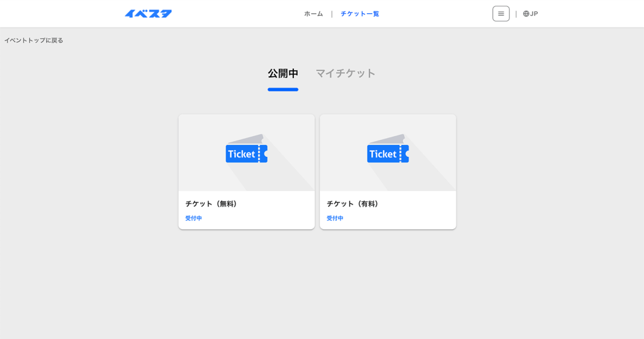Click the イベントトップに戻る link
Viewport: 644px width, 339px height.
click(34, 40)
